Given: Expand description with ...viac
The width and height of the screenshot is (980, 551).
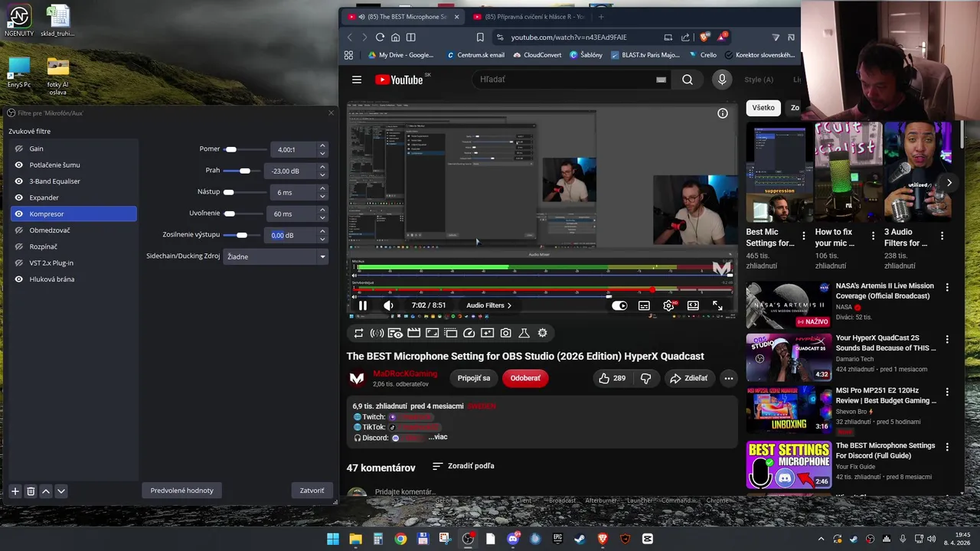Looking at the screenshot, I should (x=438, y=437).
